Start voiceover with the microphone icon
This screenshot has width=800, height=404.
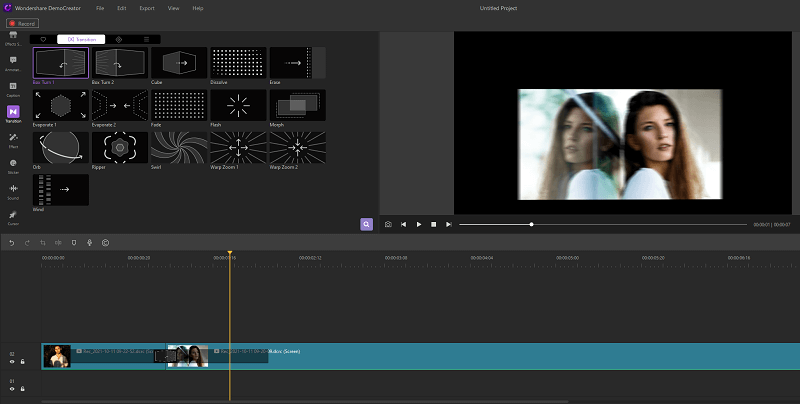point(90,243)
